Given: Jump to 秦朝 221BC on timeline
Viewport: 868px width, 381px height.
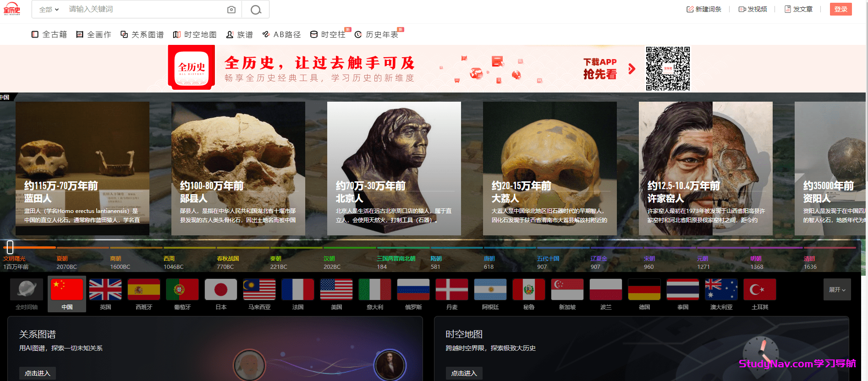Looking at the screenshot, I should click(x=279, y=262).
